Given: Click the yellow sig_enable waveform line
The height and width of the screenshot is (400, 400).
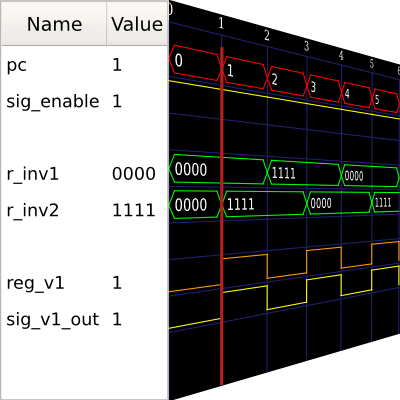Looking at the screenshot, I should 283,99.
